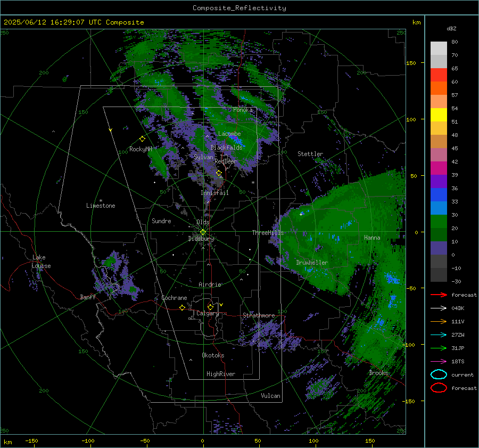This screenshot has height=448, width=479.
Task: Select the white 70-80 dBZ color swatch
Action: click(x=439, y=48)
